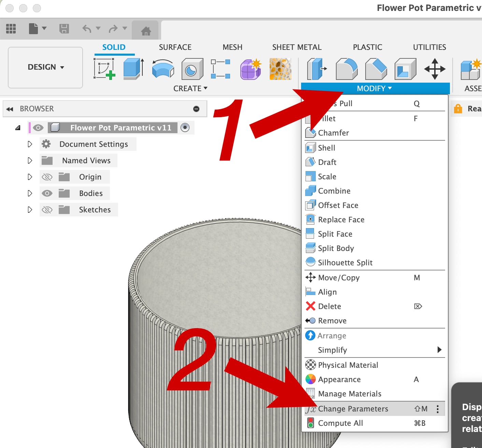
Task: Switch to the UTILITIES tab
Action: [429, 47]
